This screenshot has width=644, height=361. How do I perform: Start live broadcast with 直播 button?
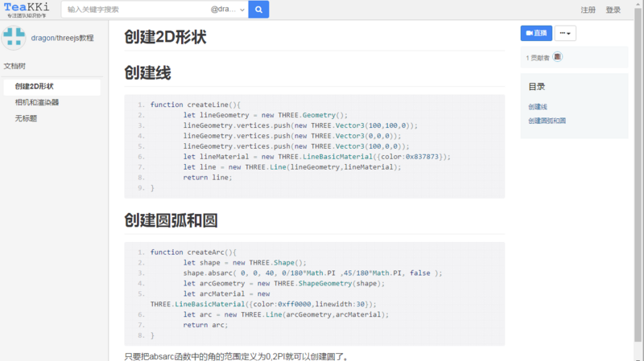pos(536,33)
